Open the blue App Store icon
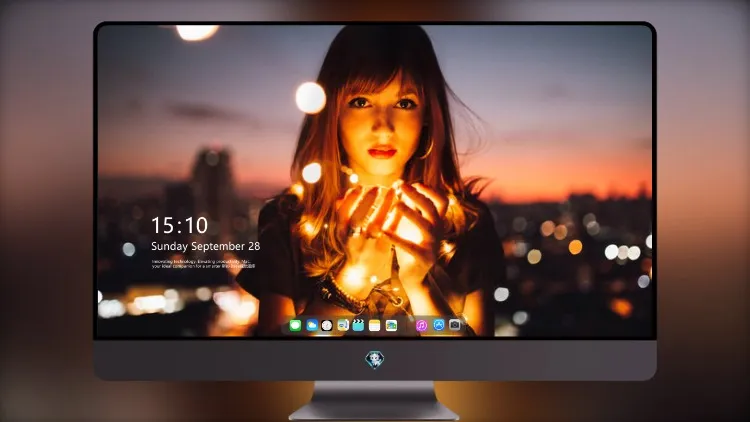 (439, 325)
